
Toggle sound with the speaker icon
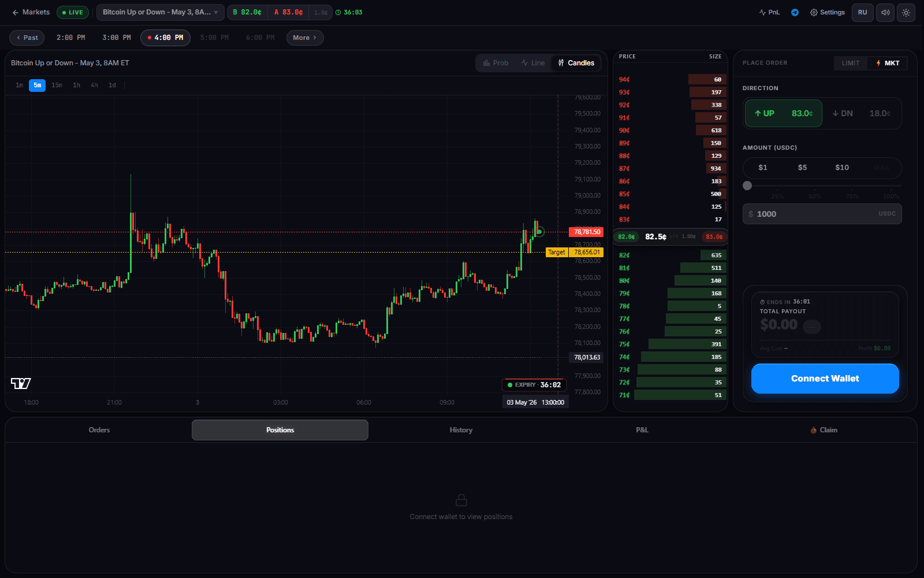tap(885, 12)
